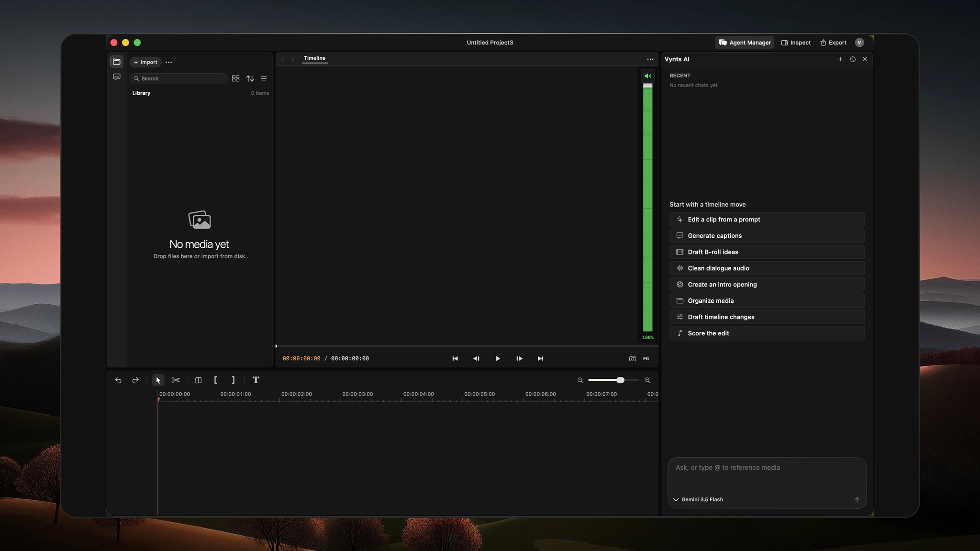The width and height of the screenshot is (980, 551).
Task: Click the 00:00:04:00 ruler mark
Action: (x=418, y=395)
